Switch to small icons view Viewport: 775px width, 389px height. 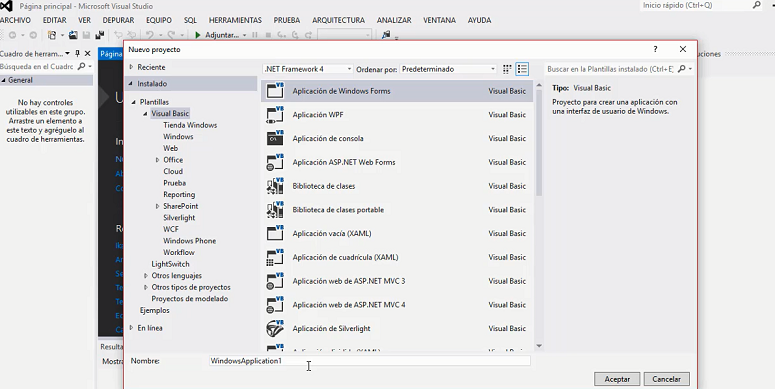point(507,69)
